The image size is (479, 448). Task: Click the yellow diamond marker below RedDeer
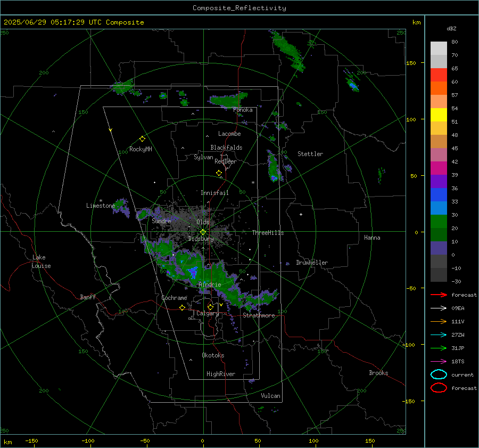(x=219, y=173)
